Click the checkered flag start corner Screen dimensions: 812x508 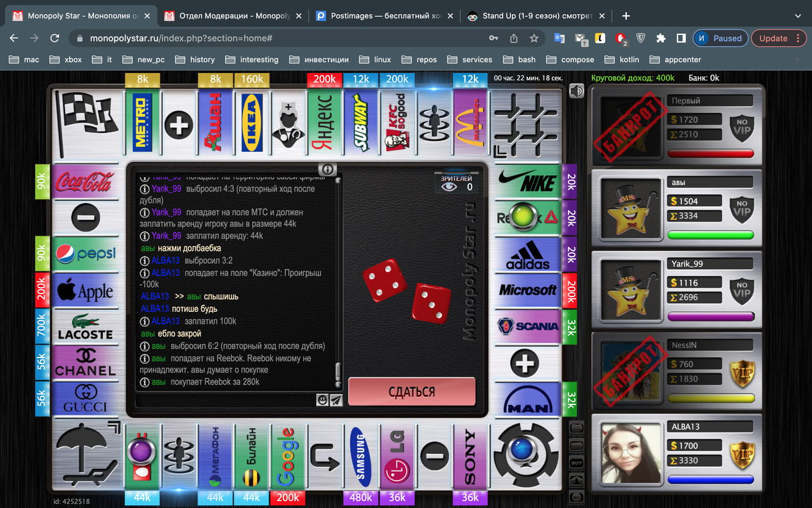point(87,123)
